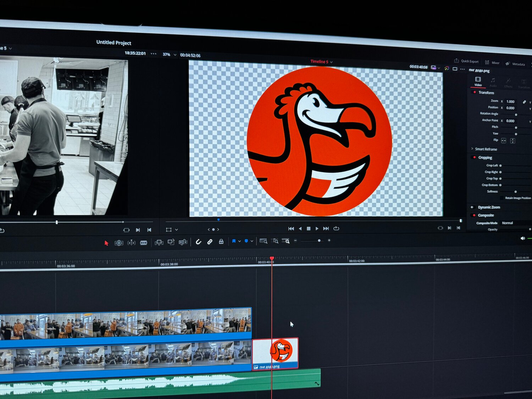The image size is (532, 399).
Task: Jump to first frame in timeline viewer
Action: coord(291,228)
